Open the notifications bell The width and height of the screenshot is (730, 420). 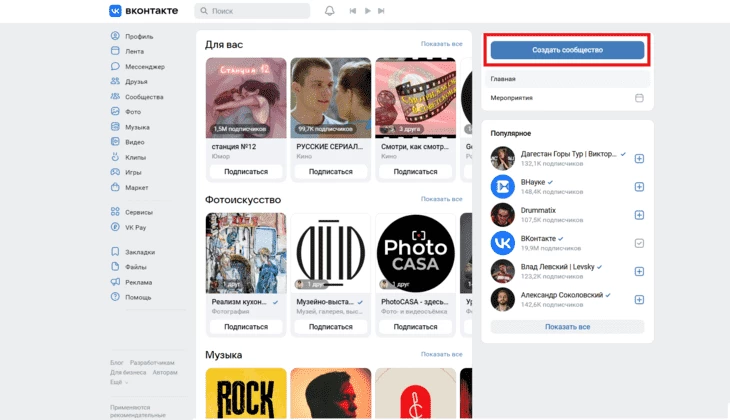point(330,11)
